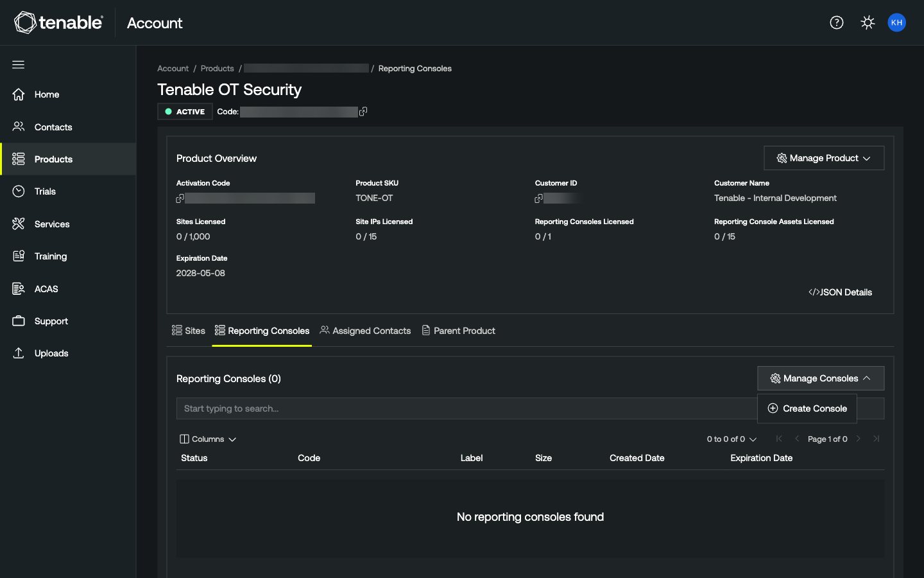Open Support in sidebar

click(68, 320)
